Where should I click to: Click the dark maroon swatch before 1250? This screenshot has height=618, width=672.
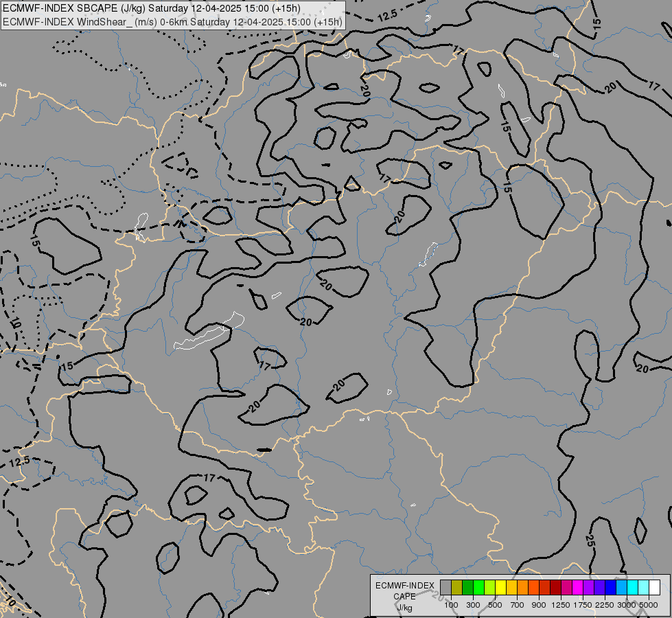coord(555,588)
